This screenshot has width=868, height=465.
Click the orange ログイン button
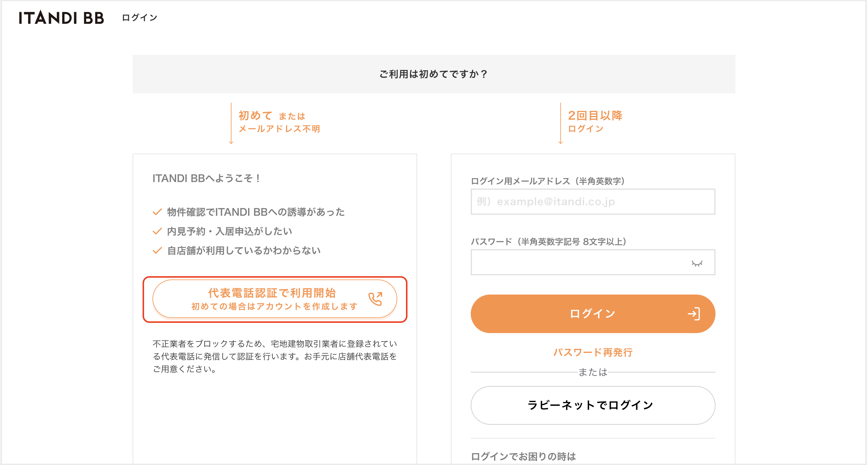[x=593, y=314]
